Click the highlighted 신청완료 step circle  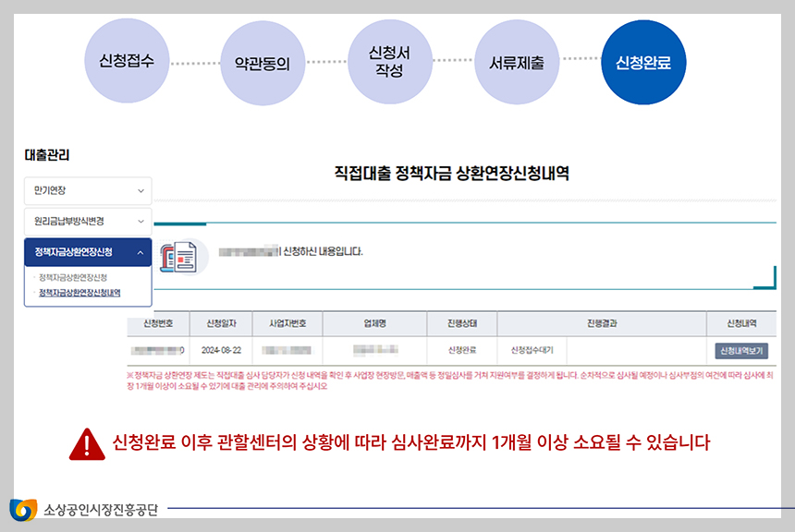point(643,65)
